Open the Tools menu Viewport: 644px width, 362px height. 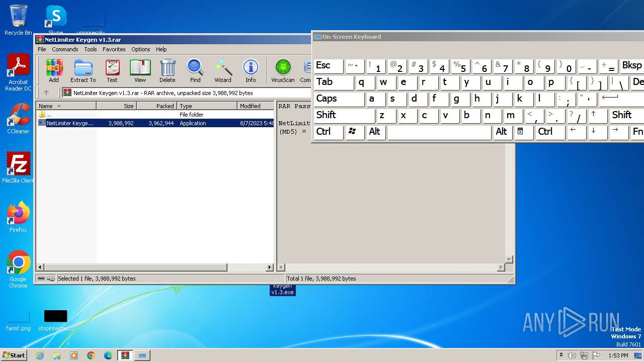91,49
